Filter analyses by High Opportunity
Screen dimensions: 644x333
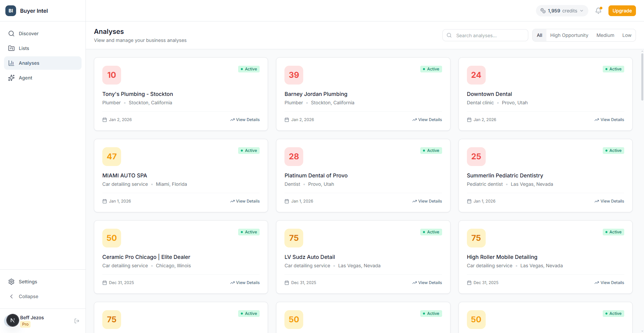point(569,35)
